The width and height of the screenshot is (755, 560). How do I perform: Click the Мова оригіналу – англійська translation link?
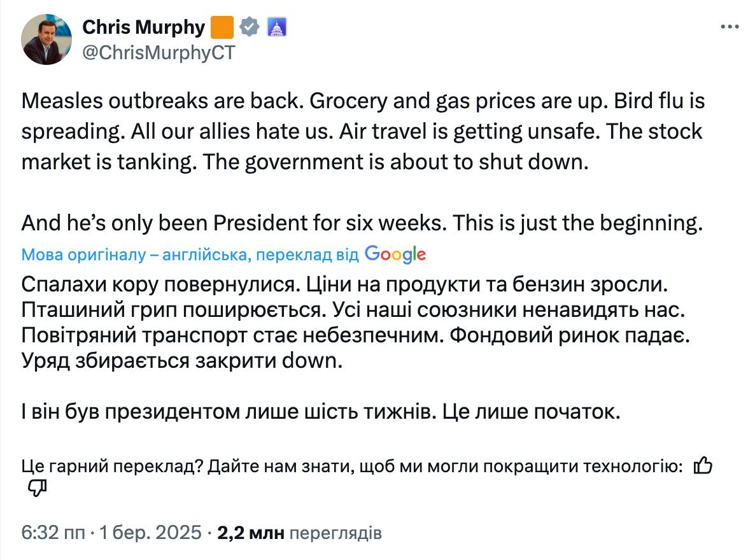click(191, 255)
